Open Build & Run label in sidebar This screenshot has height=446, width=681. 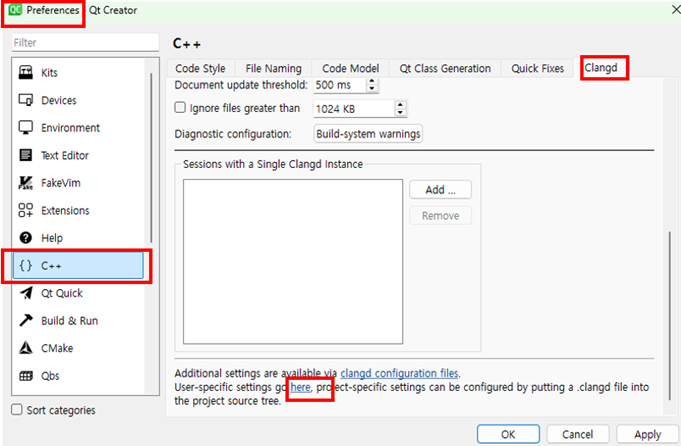(x=69, y=321)
